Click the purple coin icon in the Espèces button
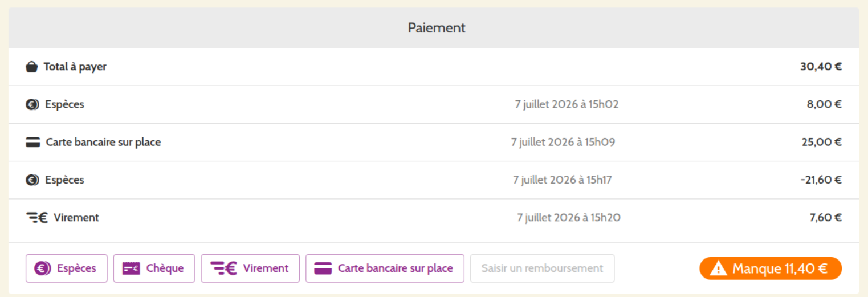This screenshot has height=297, width=868. click(x=43, y=268)
